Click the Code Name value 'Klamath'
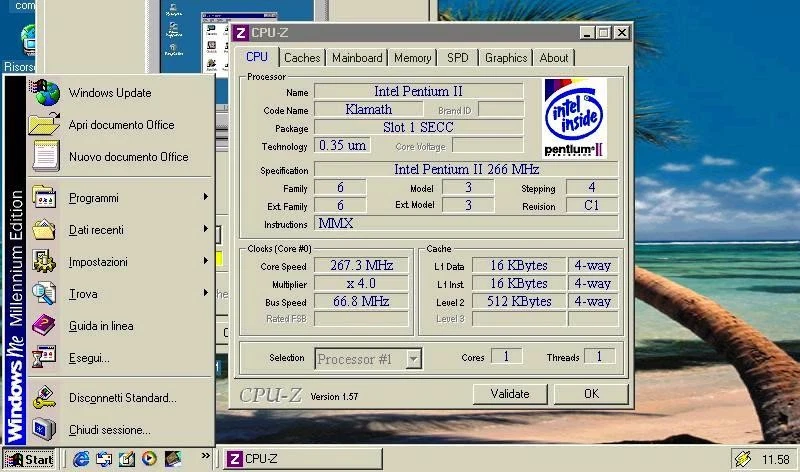The height and width of the screenshot is (472, 800). point(368,109)
